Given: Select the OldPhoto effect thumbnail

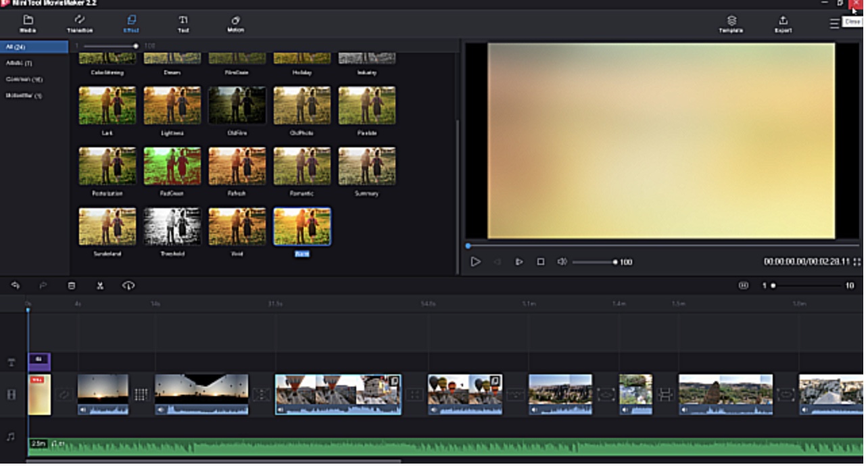Looking at the screenshot, I should [302, 105].
